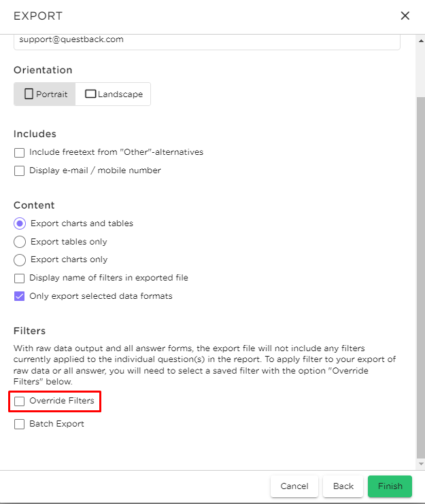
Task: Close the Export dialog with X icon
Action: point(405,16)
